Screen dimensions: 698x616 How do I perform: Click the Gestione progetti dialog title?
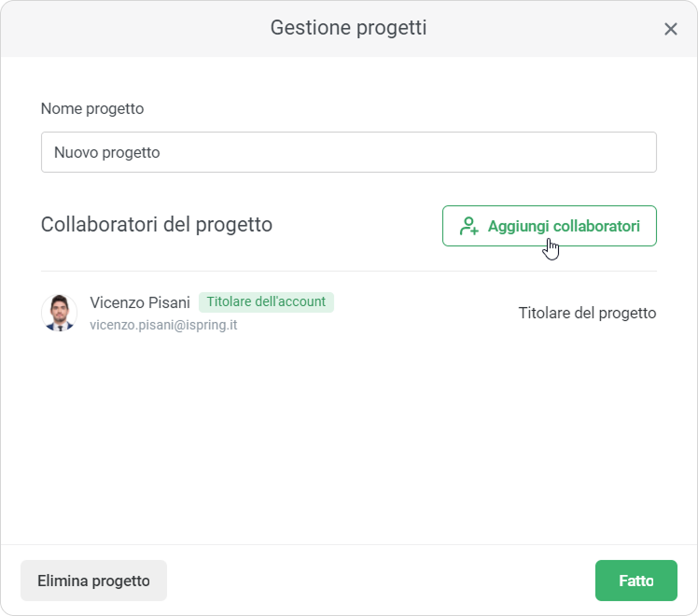tap(348, 28)
